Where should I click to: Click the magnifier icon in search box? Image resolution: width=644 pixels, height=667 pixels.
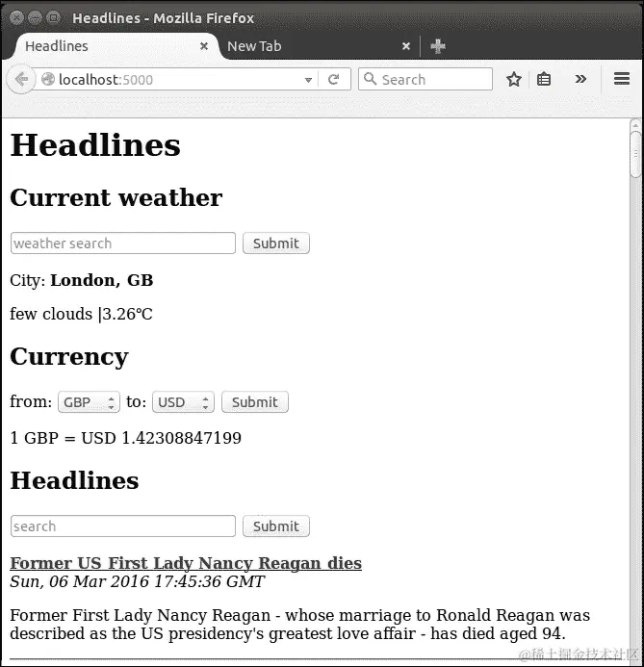pos(370,79)
